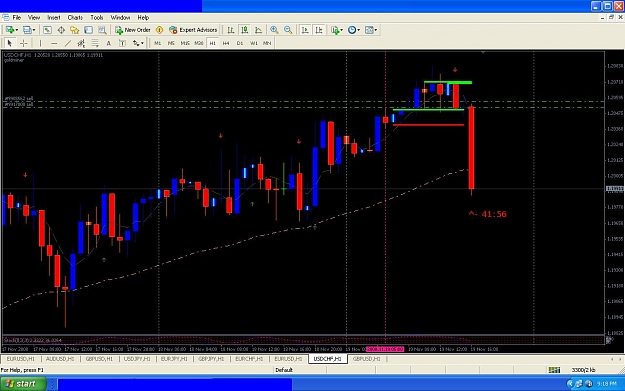Click the Default profile in status bar
The image size is (625, 391).
point(284,370)
